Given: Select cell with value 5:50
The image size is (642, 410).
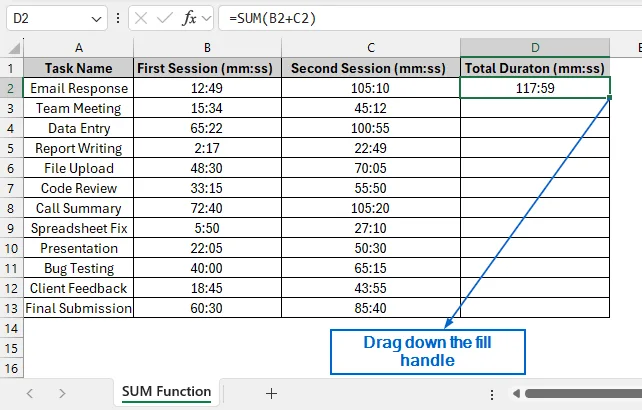Looking at the screenshot, I should point(208,228).
